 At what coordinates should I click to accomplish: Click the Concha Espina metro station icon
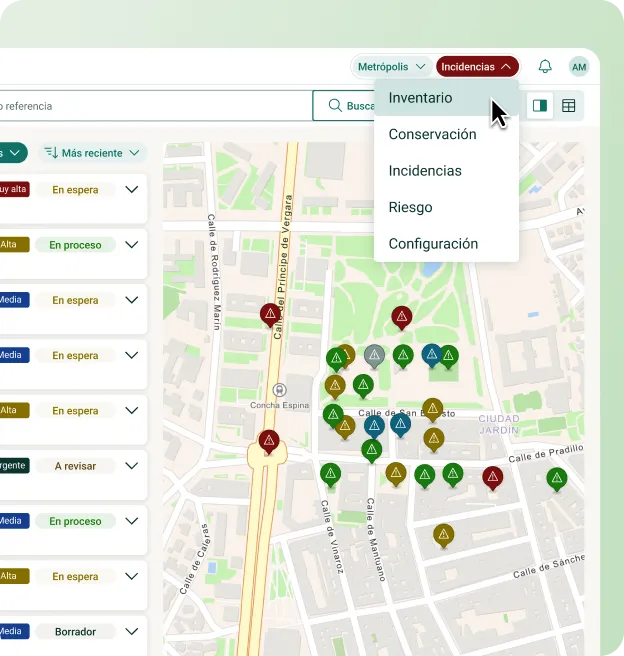click(279, 390)
